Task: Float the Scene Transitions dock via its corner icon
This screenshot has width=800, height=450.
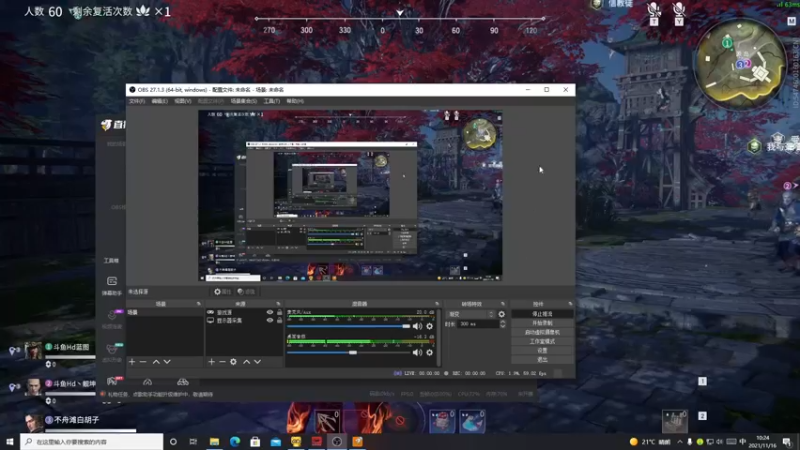Action: tap(503, 304)
